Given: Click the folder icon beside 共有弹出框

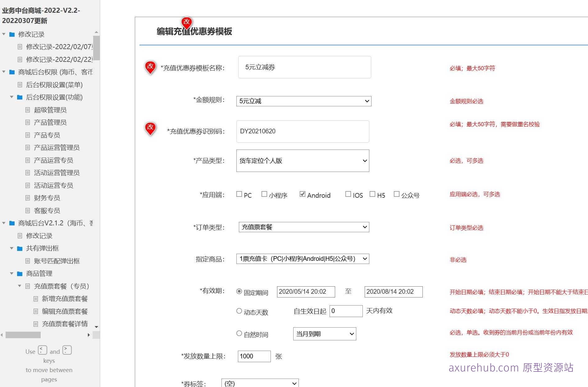Looking at the screenshot, I should pyautogui.click(x=20, y=248).
